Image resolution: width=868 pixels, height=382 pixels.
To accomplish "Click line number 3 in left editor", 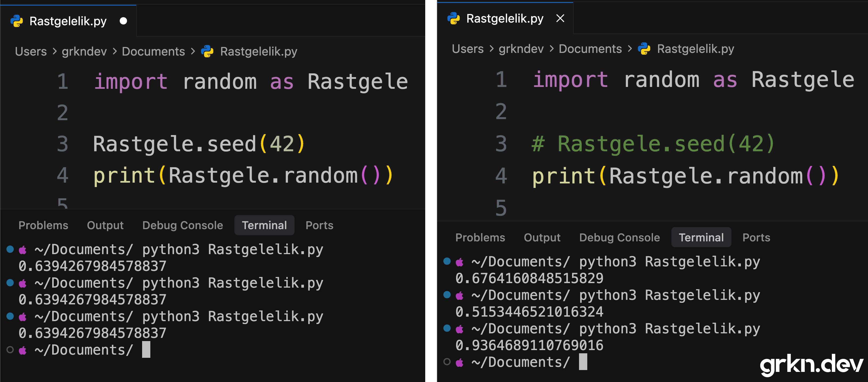I will click(x=63, y=144).
